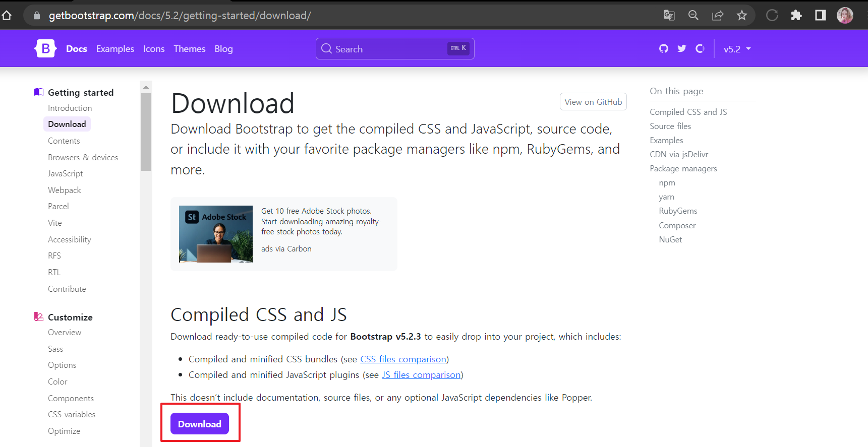This screenshot has width=868, height=447.
Task: Open Accessibility in sidebar
Action: [69, 239]
